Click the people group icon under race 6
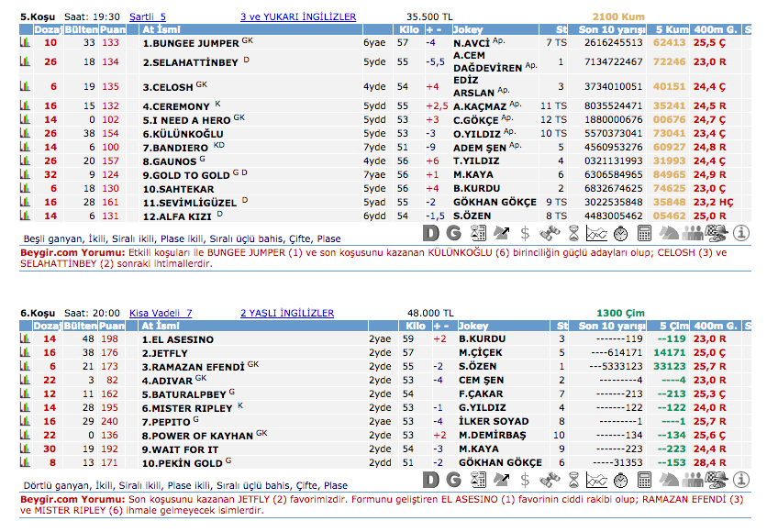The width and height of the screenshot is (767, 532). [693, 481]
